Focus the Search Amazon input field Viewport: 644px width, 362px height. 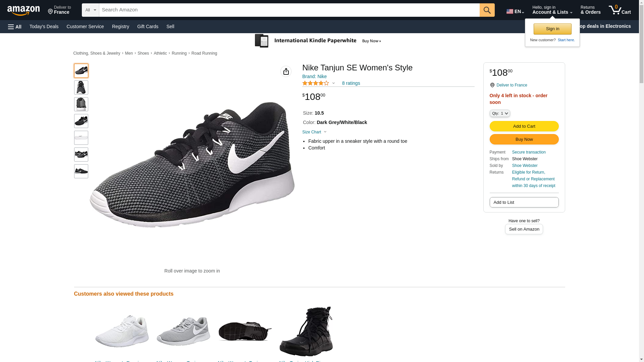coord(289,10)
